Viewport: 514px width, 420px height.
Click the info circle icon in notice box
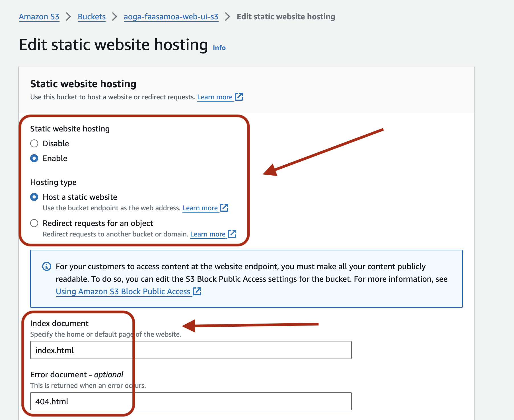tap(47, 266)
